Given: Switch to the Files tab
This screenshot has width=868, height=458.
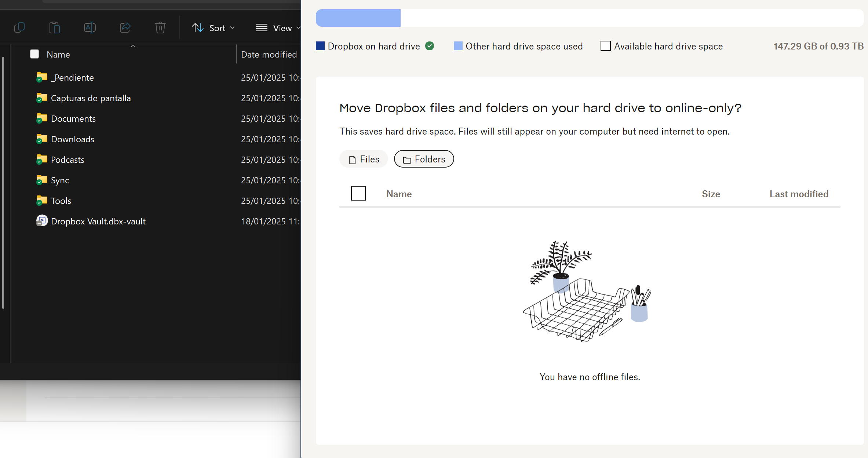Looking at the screenshot, I should (364, 159).
